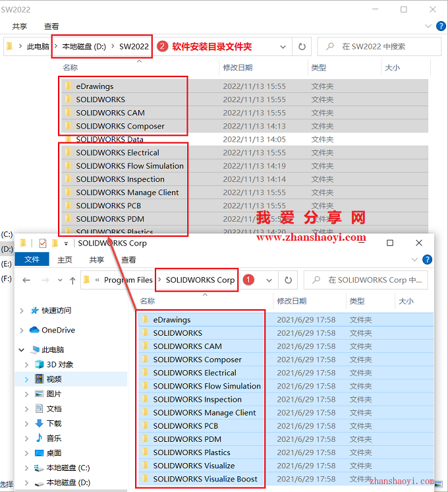Sort by 名称 column in SW2022 window

pyautogui.click(x=70, y=68)
